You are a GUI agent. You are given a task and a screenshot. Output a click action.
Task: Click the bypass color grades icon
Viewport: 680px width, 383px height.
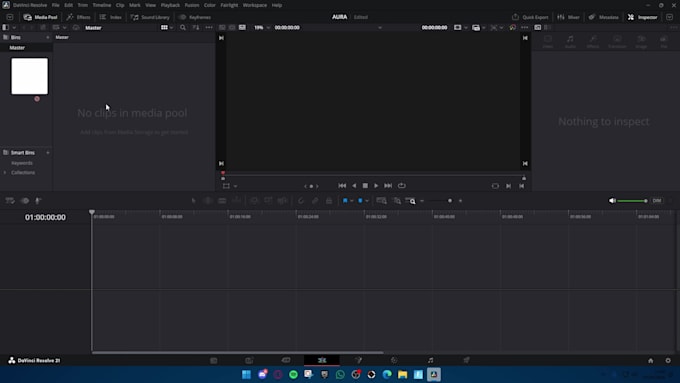pos(513,27)
